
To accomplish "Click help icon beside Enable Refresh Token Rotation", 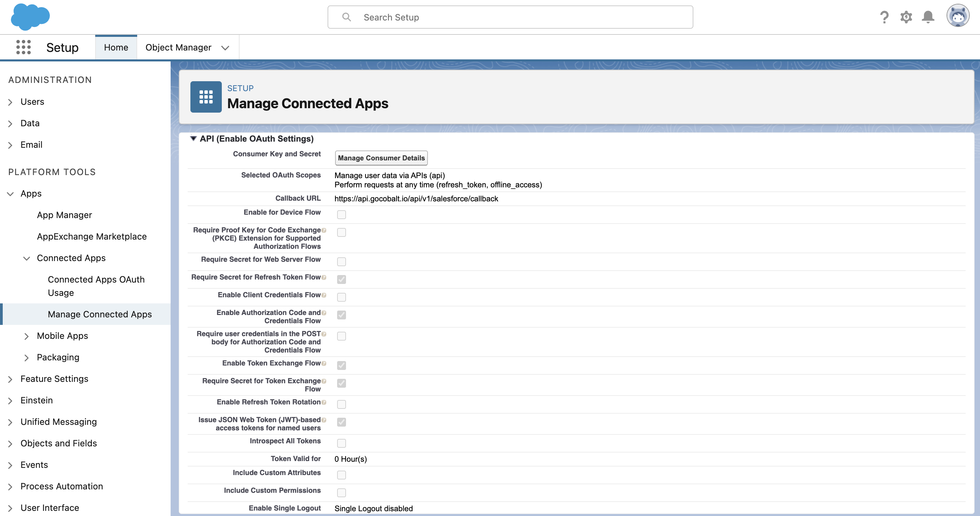I will point(324,402).
